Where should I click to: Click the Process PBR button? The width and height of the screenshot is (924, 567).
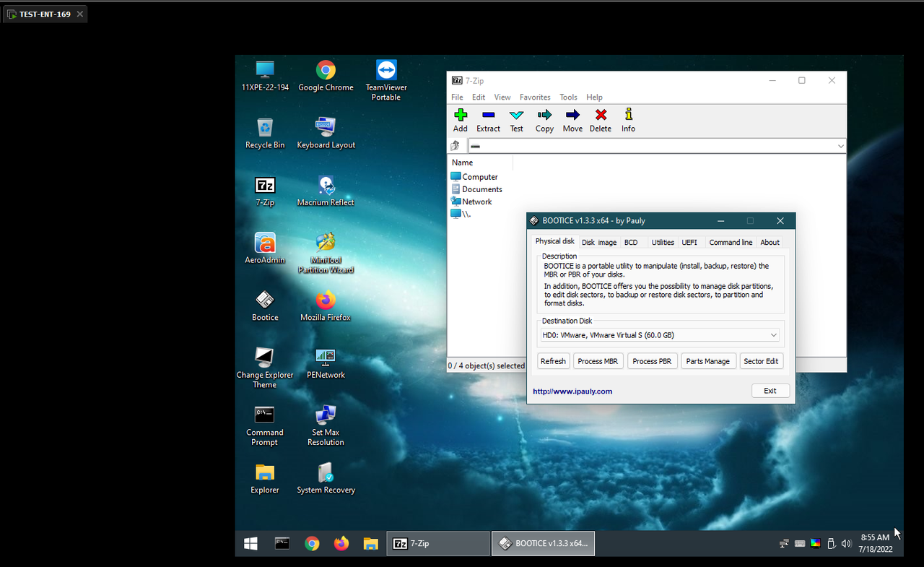tap(653, 361)
